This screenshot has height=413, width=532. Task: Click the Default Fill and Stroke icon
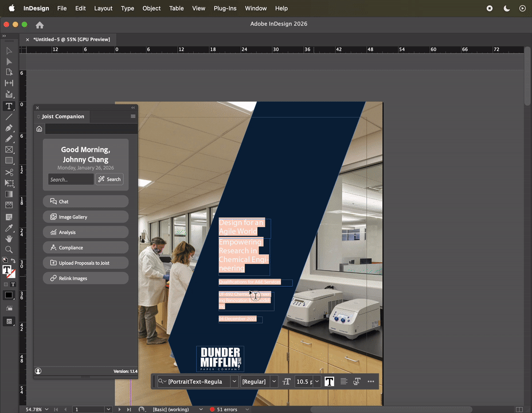(5, 260)
